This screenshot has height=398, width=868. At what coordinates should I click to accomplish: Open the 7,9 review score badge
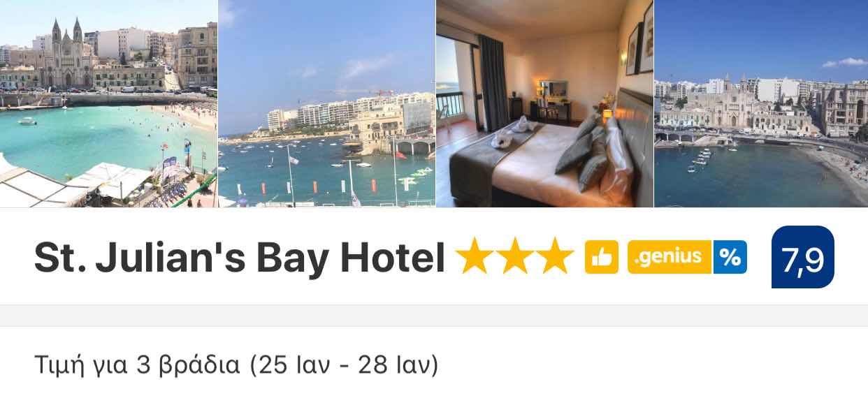click(x=803, y=257)
